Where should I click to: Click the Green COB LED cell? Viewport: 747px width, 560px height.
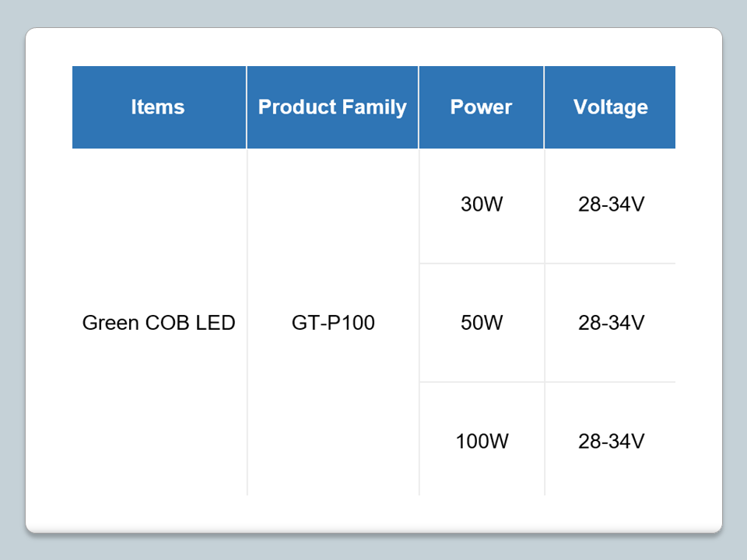pos(159,322)
